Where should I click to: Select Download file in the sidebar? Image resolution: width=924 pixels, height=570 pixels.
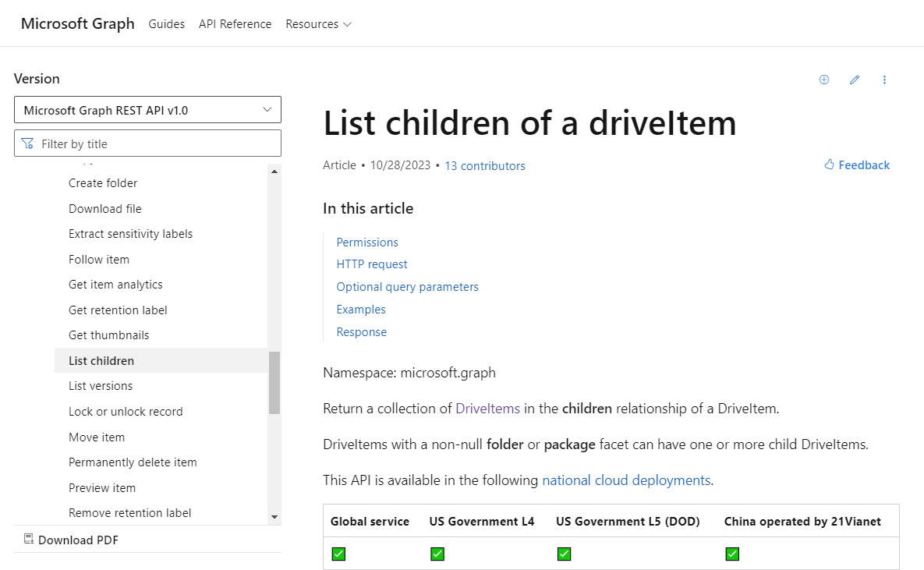[x=105, y=209]
